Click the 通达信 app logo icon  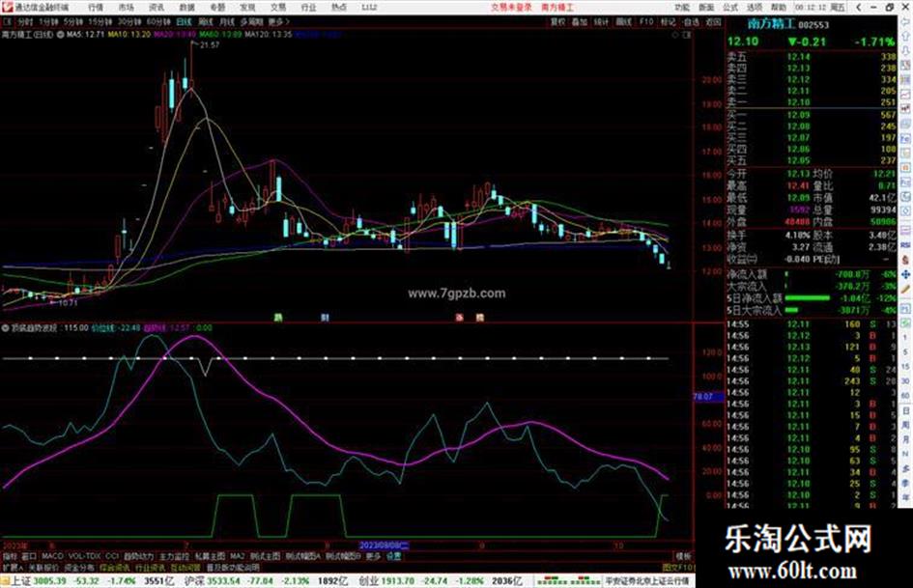pos(7,8)
